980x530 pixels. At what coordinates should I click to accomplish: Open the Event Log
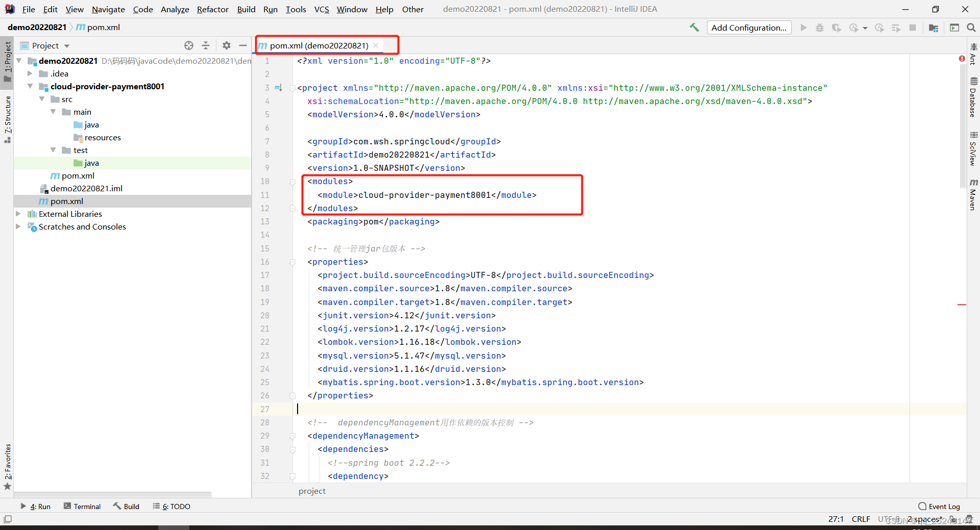point(944,506)
